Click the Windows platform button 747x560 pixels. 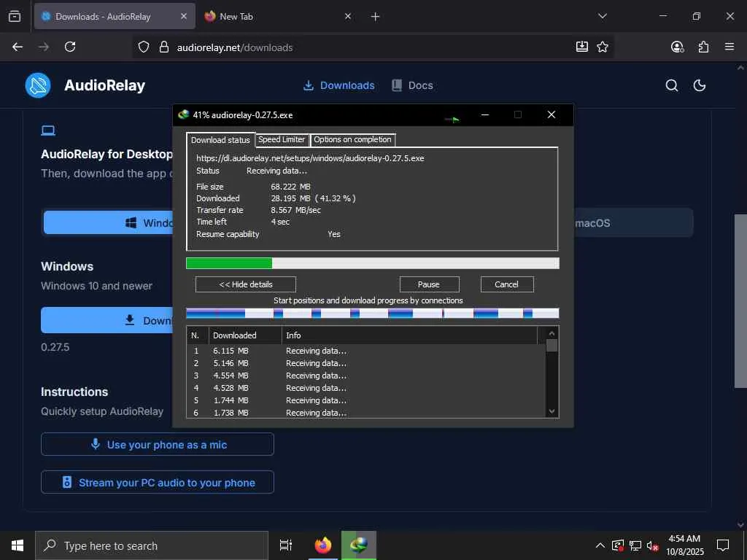pyautogui.click(x=109, y=223)
